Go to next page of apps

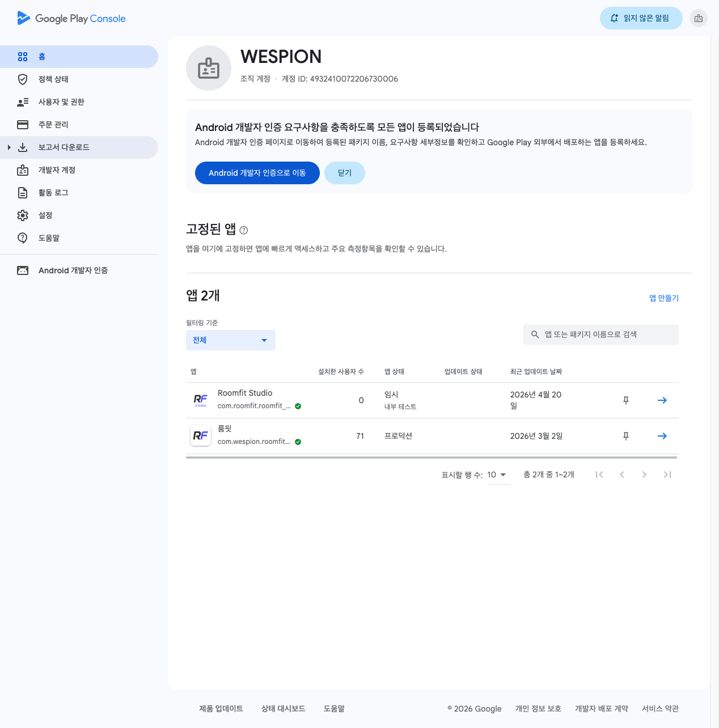[x=644, y=475]
